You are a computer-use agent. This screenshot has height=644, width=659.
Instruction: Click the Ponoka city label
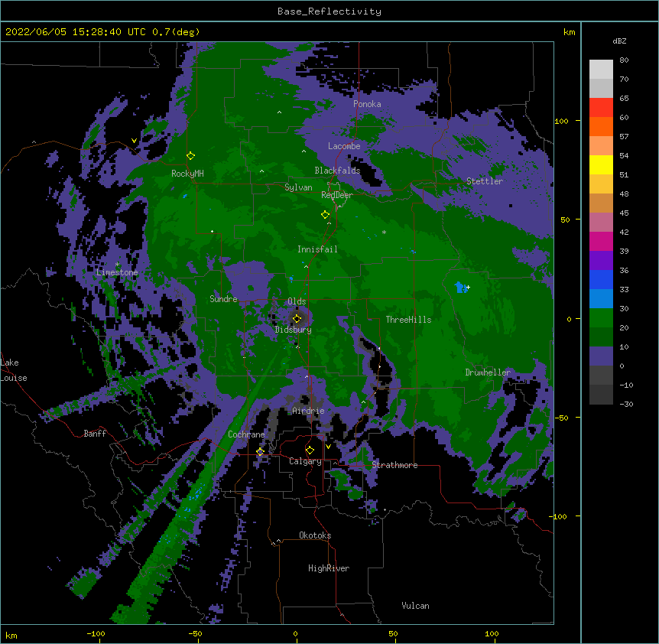[367, 104]
